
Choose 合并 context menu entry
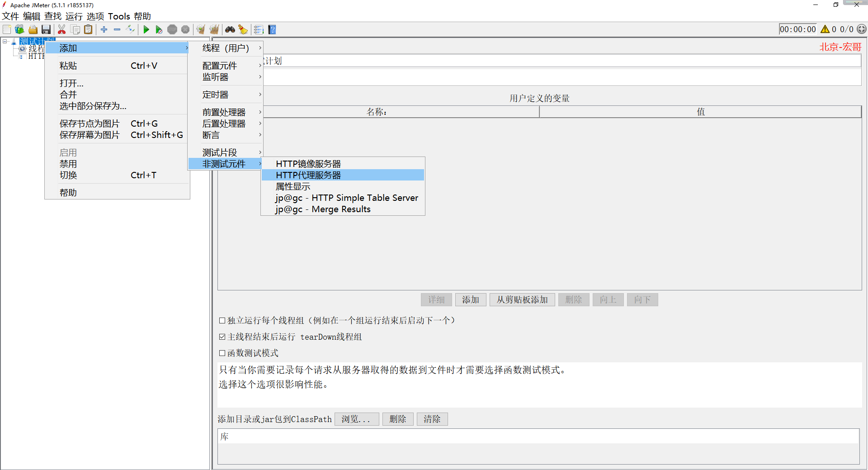point(117,95)
